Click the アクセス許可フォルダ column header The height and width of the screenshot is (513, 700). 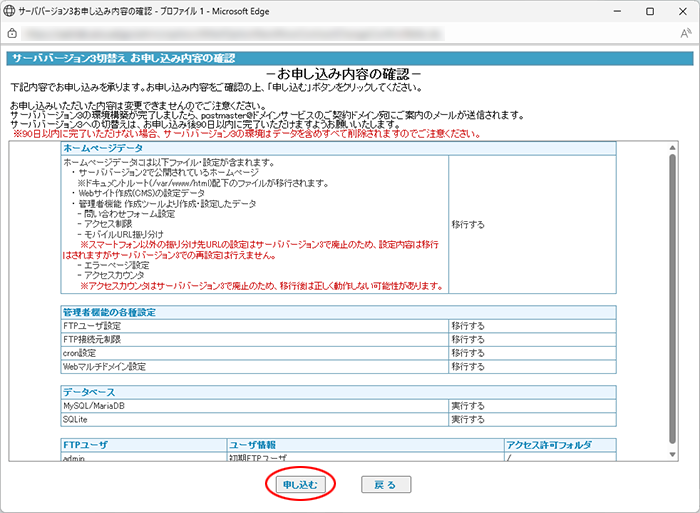coord(550,443)
